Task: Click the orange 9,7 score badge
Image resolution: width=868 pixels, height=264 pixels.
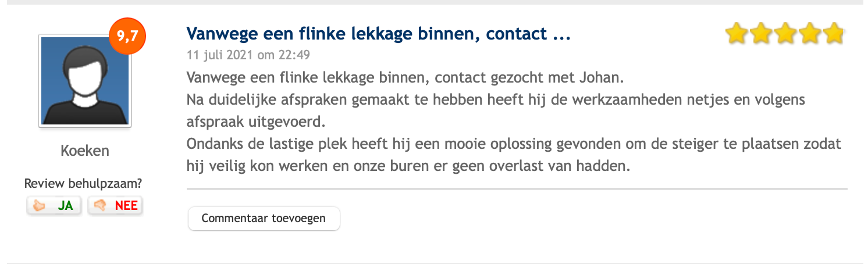Action: coord(127,36)
